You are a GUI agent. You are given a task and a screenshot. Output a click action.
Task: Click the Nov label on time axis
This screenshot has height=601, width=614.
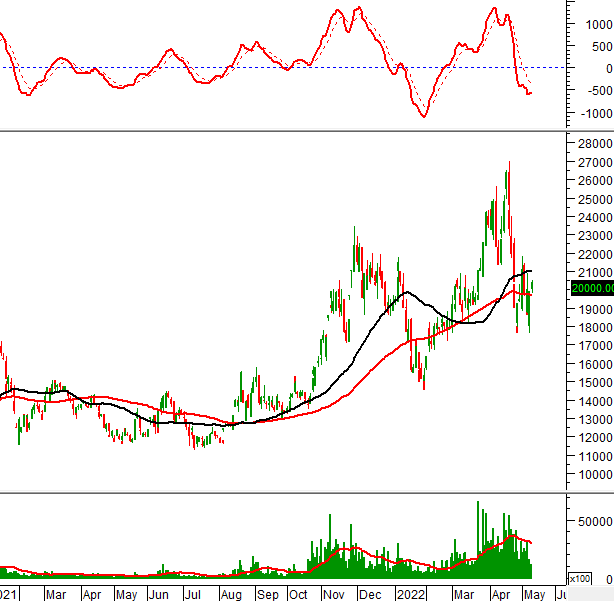334,594
